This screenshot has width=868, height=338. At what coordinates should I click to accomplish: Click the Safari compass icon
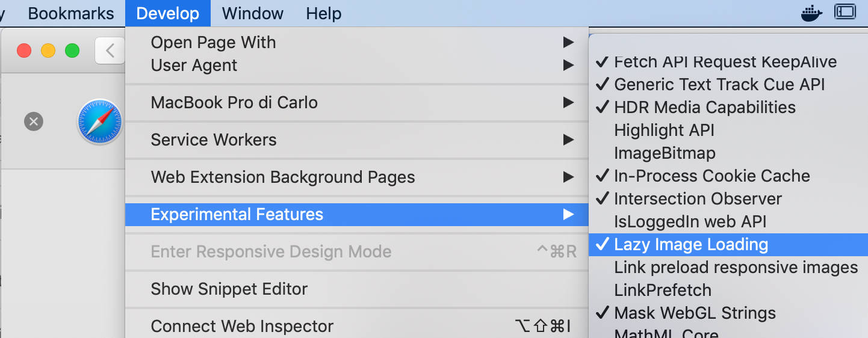[100, 122]
